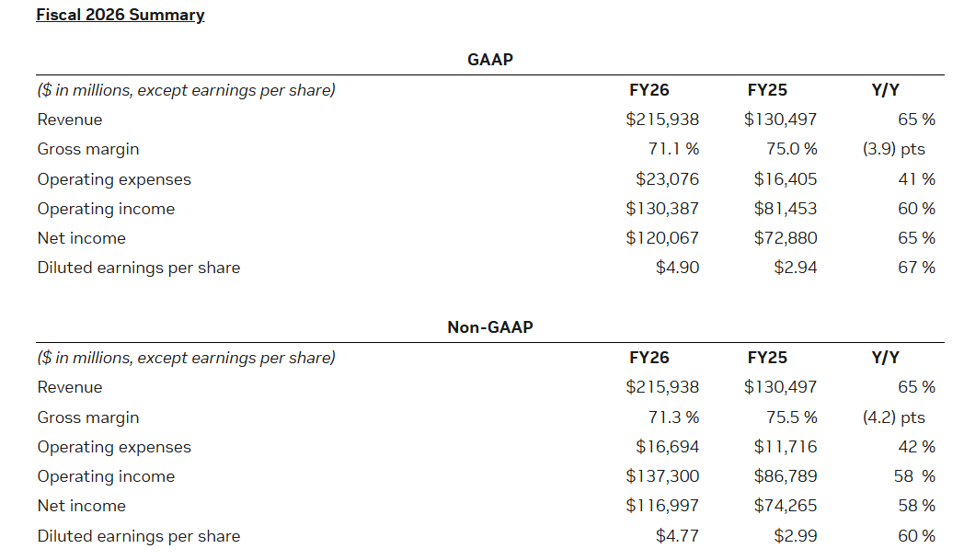Select the (4.2) pts gross margin change

coord(893,417)
